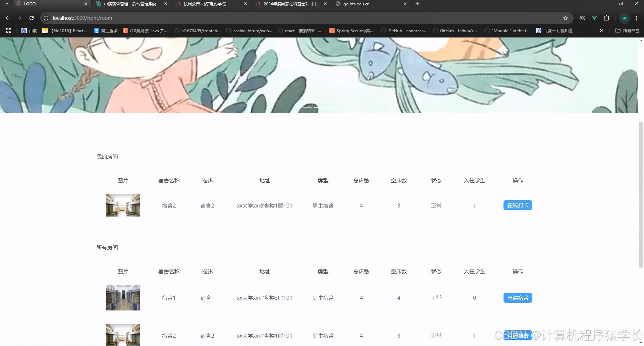Click 申请宿舍 for 宿舍1

pyautogui.click(x=518, y=297)
